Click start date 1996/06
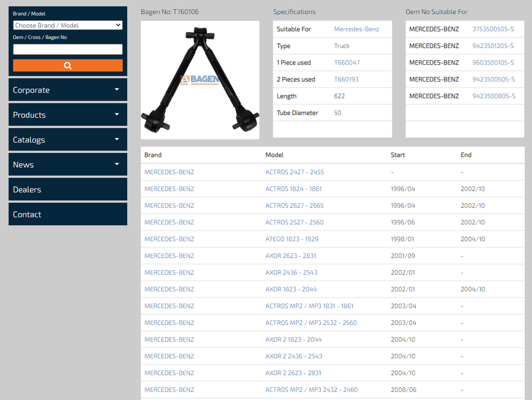Image resolution: width=532 pixels, height=400 pixels. coord(403,222)
